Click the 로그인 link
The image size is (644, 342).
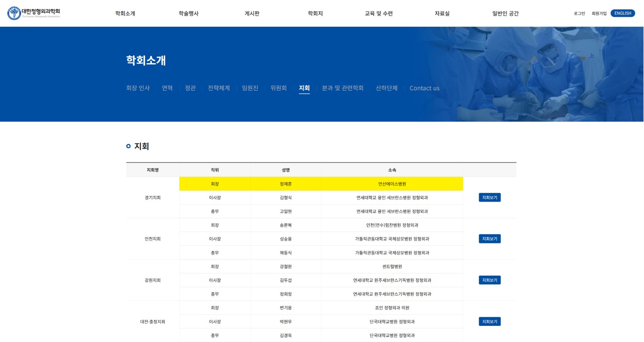[x=579, y=13]
